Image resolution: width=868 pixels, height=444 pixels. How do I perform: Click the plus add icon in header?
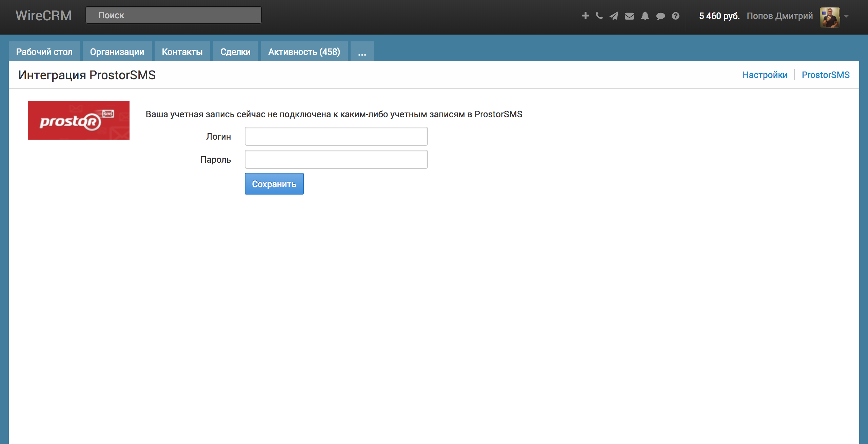[x=585, y=16]
